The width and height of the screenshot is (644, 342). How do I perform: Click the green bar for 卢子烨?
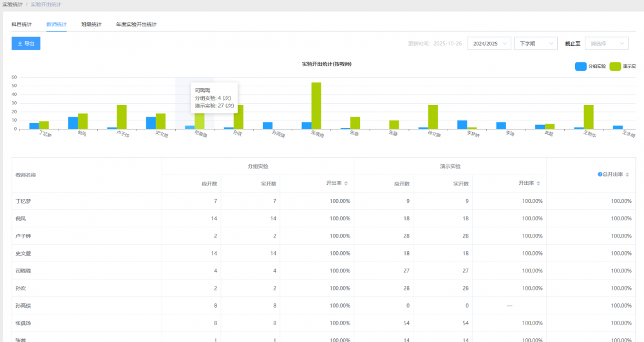(122, 117)
